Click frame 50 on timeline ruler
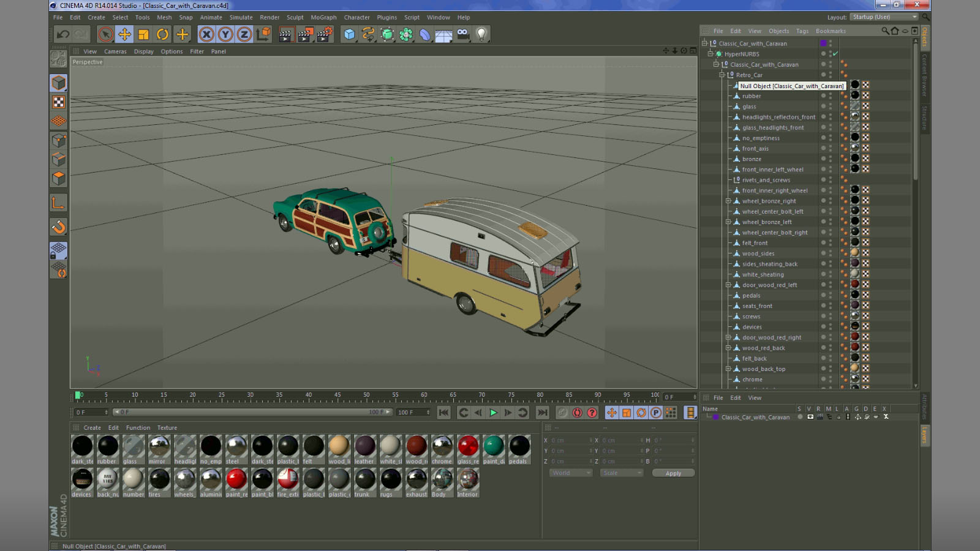Image resolution: width=980 pixels, height=551 pixels. (x=366, y=395)
